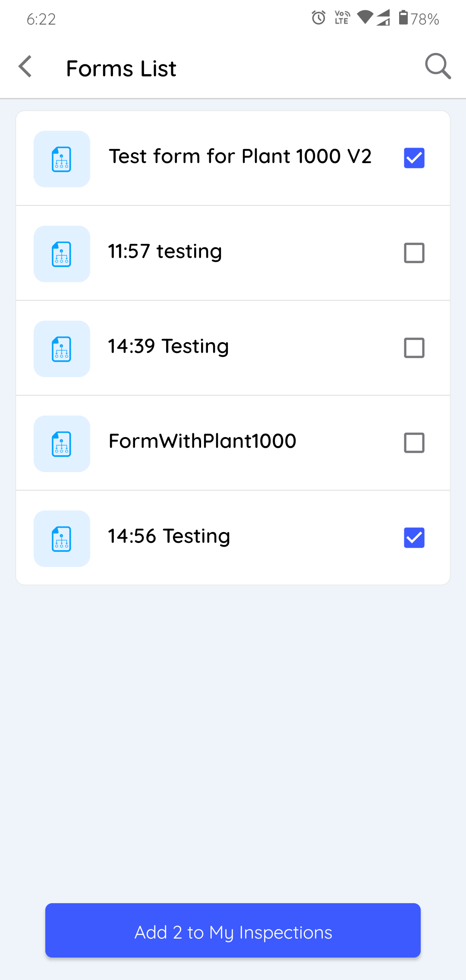Tap form icon beside 14:39 Testing
The height and width of the screenshot is (980, 466).
point(62,349)
